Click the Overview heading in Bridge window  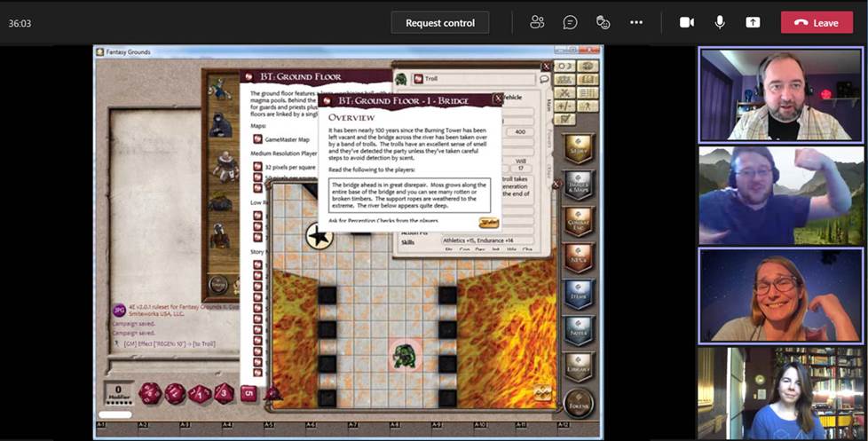pos(351,117)
